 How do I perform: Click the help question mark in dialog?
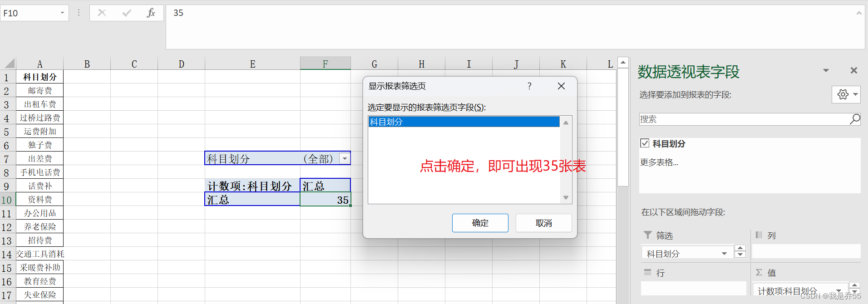point(529,86)
